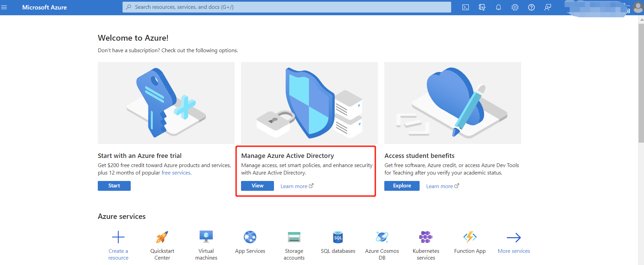Click the Manage Azure Active Directory heading
Screen dimensions: 644x265
tap(288, 156)
